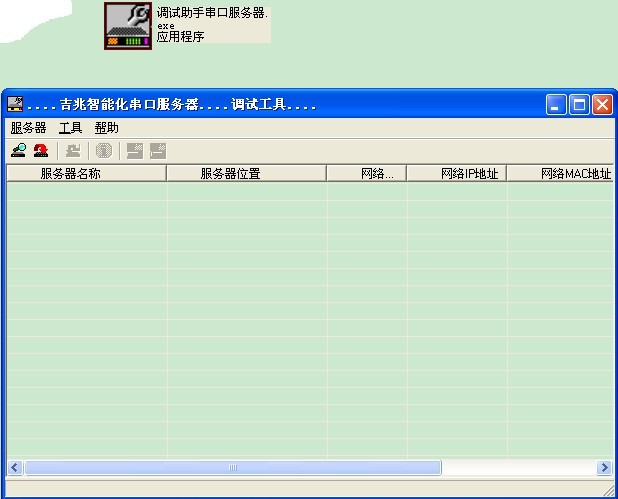The height and width of the screenshot is (499, 618).
Task: Click the fifth toolbar icon, left of last
Action: coord(135,150)
